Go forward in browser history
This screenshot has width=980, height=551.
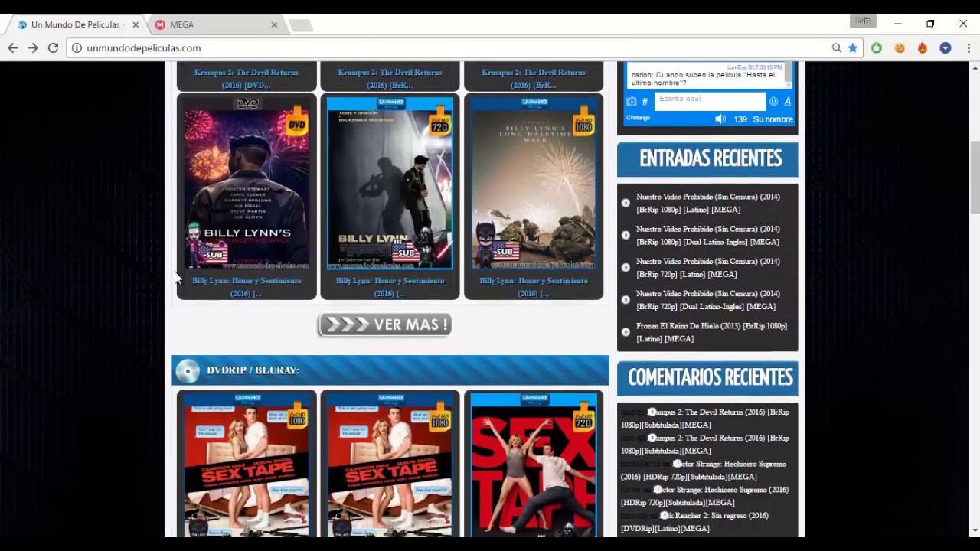[x=33, y=47]
